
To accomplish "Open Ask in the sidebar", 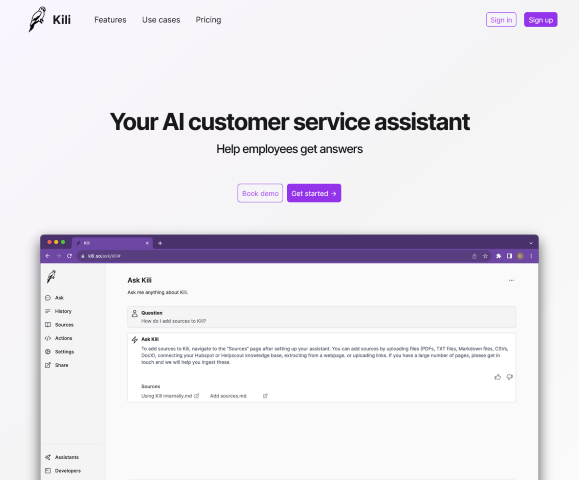I will pos(54,298).
